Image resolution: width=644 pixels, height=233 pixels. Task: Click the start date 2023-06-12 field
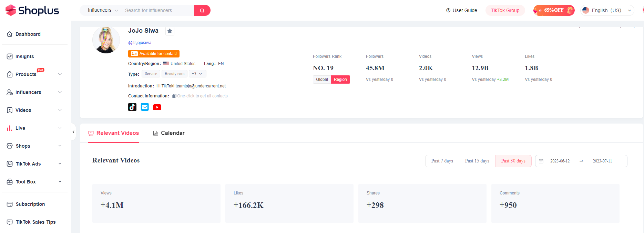pos(560,161)
